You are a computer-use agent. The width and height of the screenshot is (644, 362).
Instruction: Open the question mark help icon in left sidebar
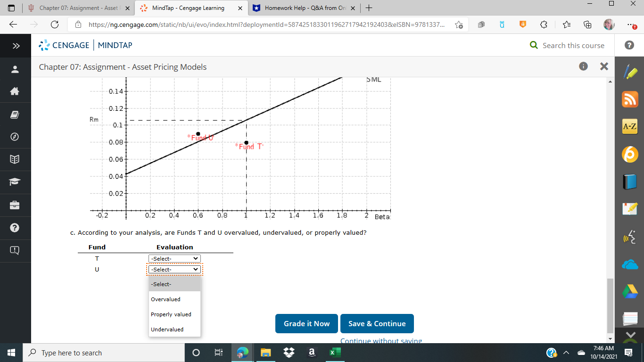(x=15, y=228)
